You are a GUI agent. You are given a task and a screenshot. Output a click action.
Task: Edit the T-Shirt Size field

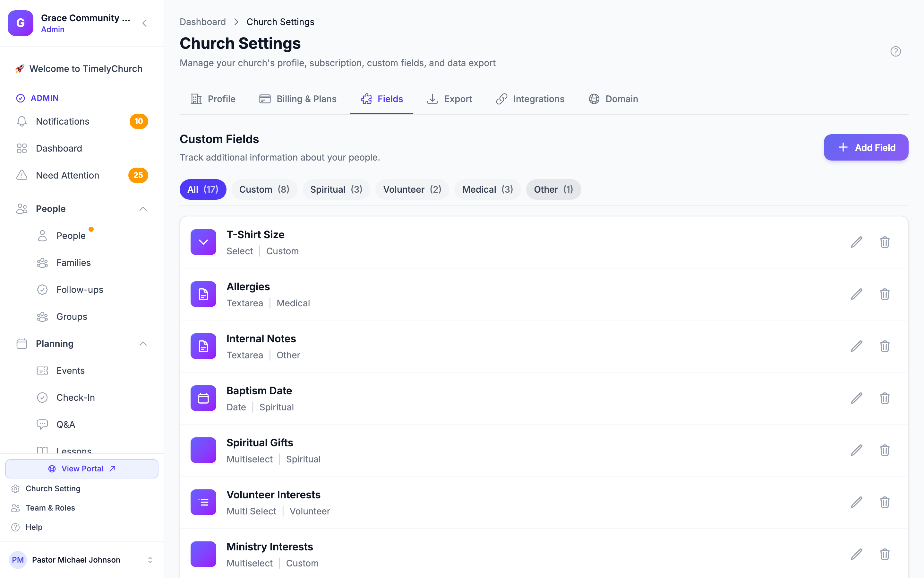(856, 242)
